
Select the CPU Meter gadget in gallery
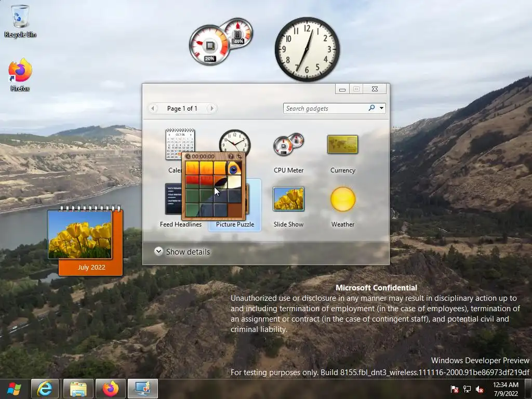tap(288, 145)
